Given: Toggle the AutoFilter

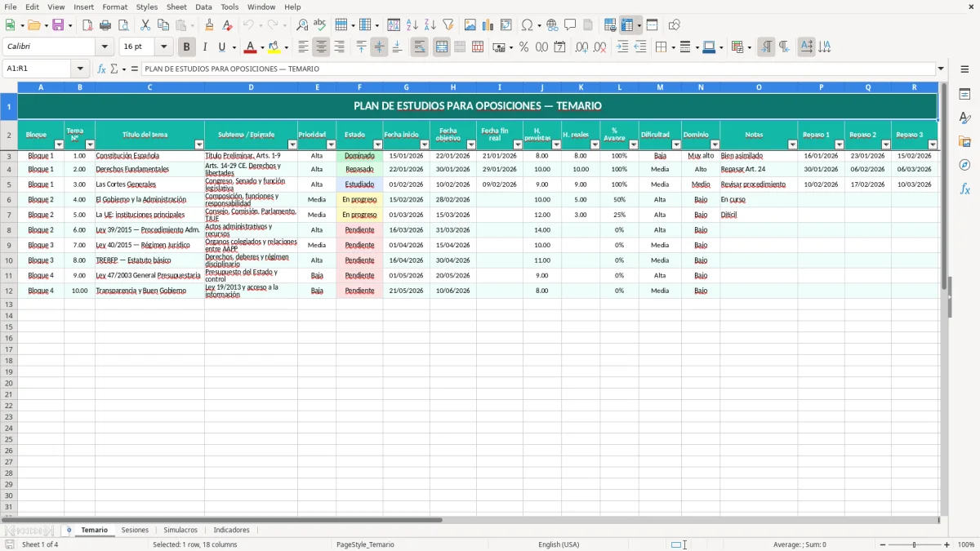Looking at the screenshot, I should [x=448, y=25].
